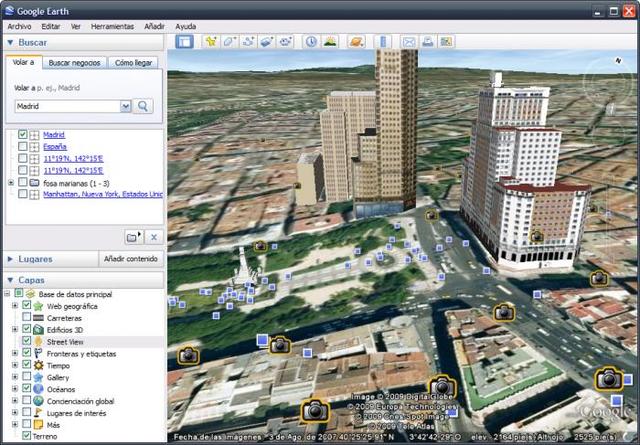Click the compass N marker on the map
The image size is (640, 445).
pos(618,60)
